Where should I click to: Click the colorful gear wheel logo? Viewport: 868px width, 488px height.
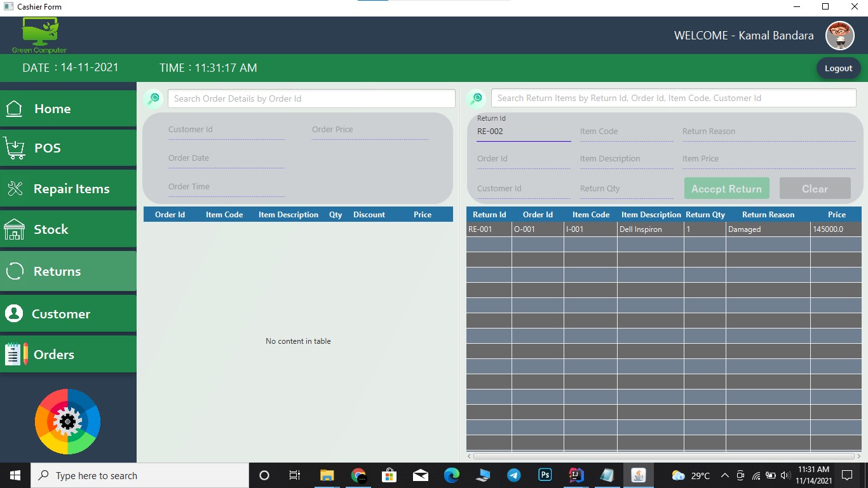click(x=67, y=421)
